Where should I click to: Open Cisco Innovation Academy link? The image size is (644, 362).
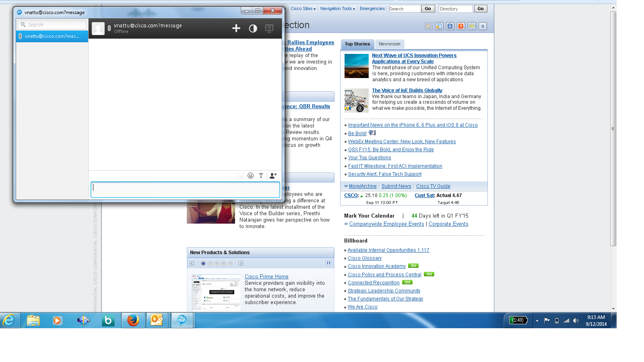click(x=377, y=266)
